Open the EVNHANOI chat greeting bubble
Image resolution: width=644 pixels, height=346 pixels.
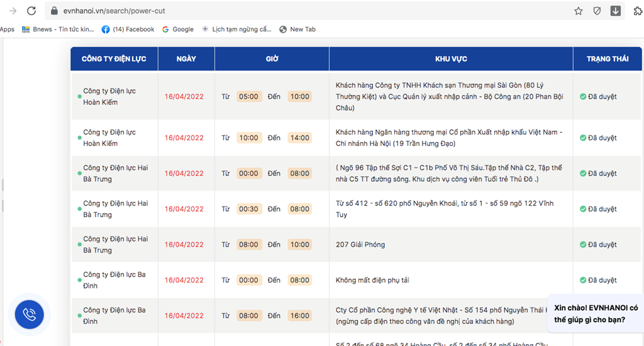596,313
